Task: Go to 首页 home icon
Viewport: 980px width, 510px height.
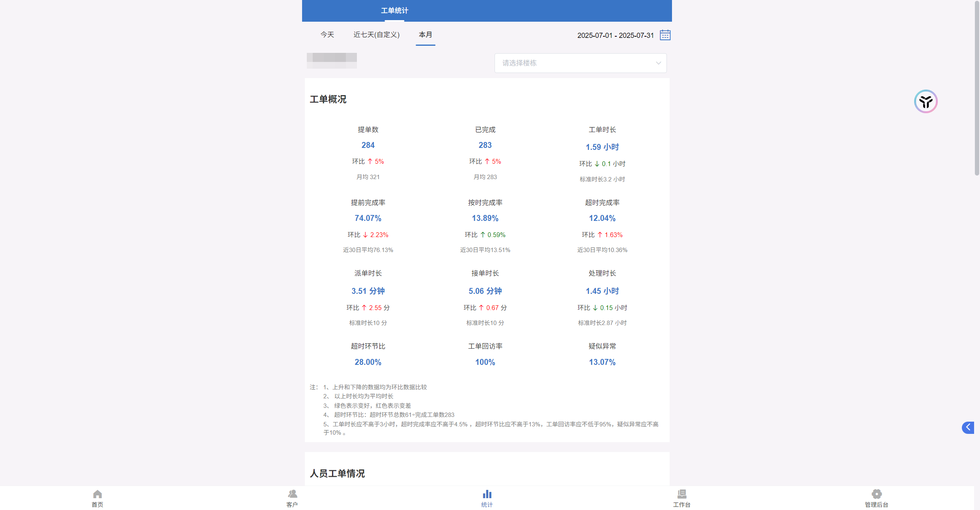Action: [x=97, y=494]
